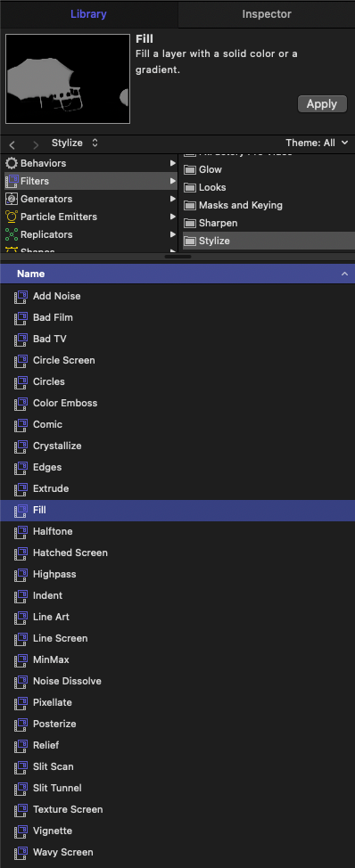
Task: Apply the Fill filter
Action: pos(322,104)
